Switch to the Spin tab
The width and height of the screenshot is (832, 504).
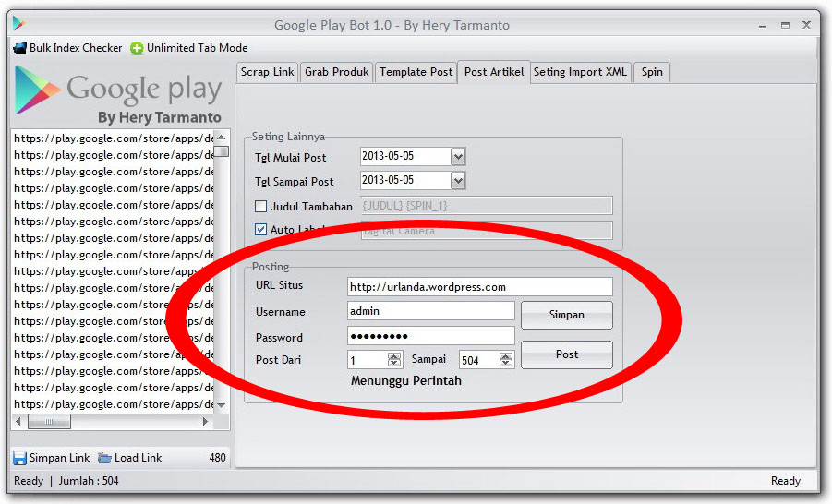[x=652, y=72]
